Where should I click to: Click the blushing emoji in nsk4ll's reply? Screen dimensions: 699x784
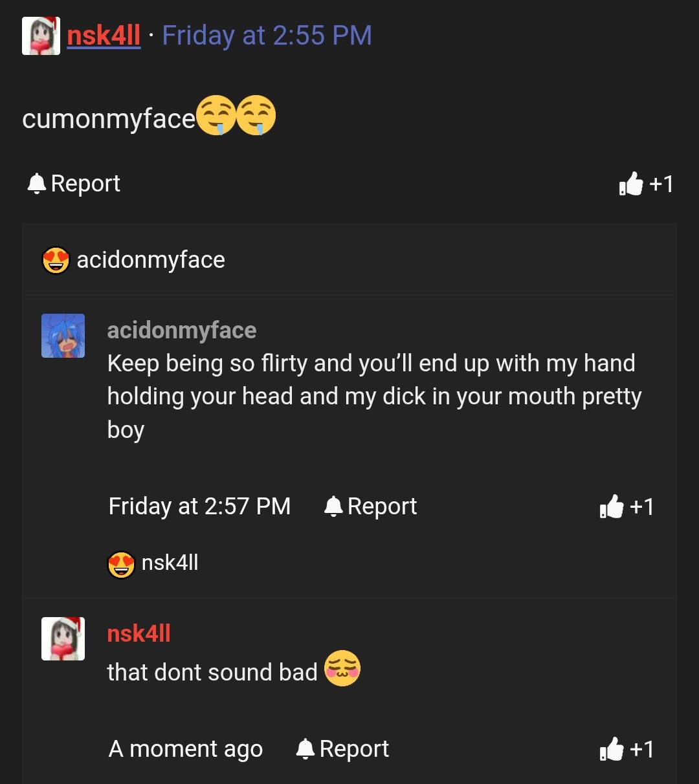tap(342, 668)
